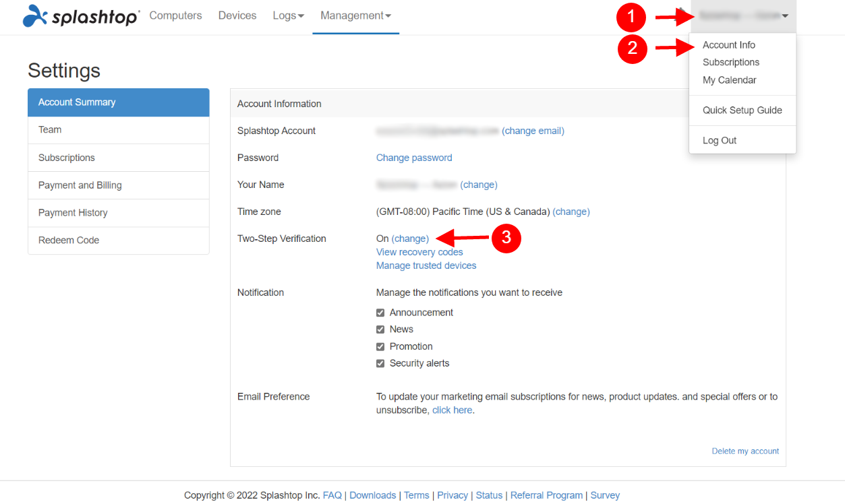Open the Computers page
The width and height of the screenshot is (845, 504).
175,15
